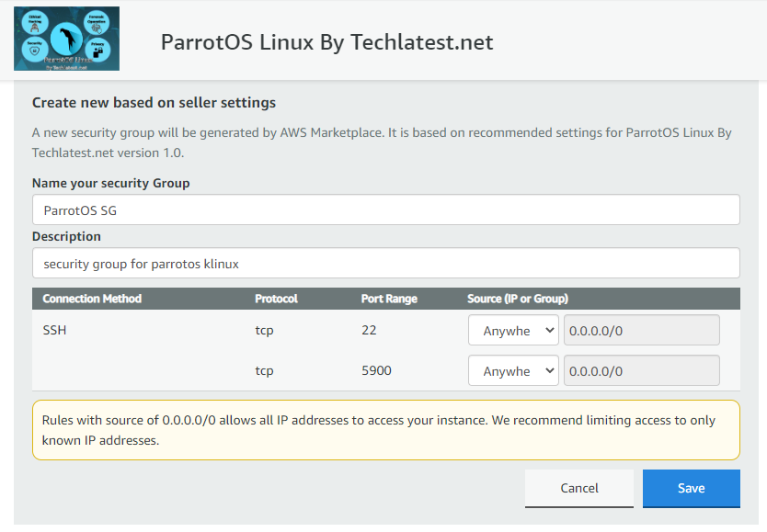Click the 0.0.0.0/0 field for port 5900
767x532 pixels.
(x=642, y=371)
